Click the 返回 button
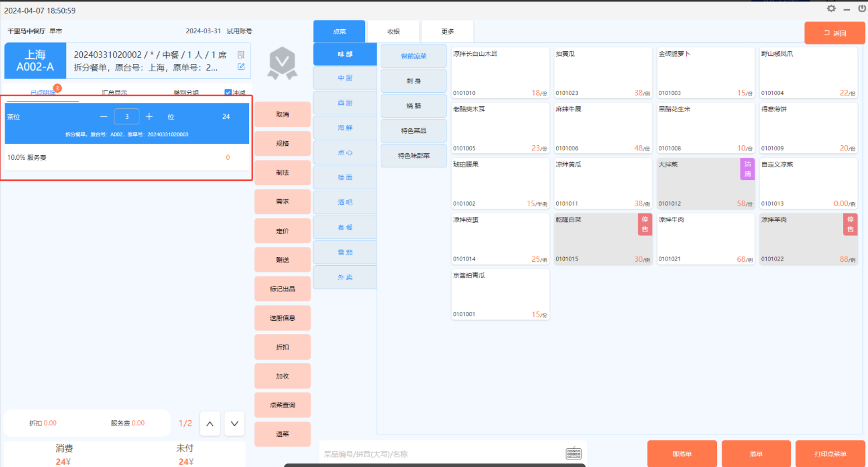Viewport: 868px width, 467px height. coord(834,33)
